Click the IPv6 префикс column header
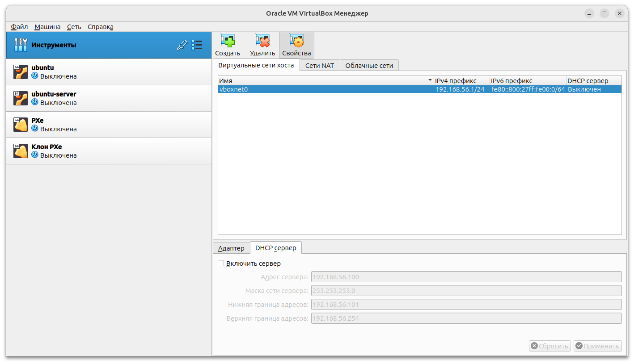Image resolution: width=634 pixels, height=364 pixels. coord(528,81)
